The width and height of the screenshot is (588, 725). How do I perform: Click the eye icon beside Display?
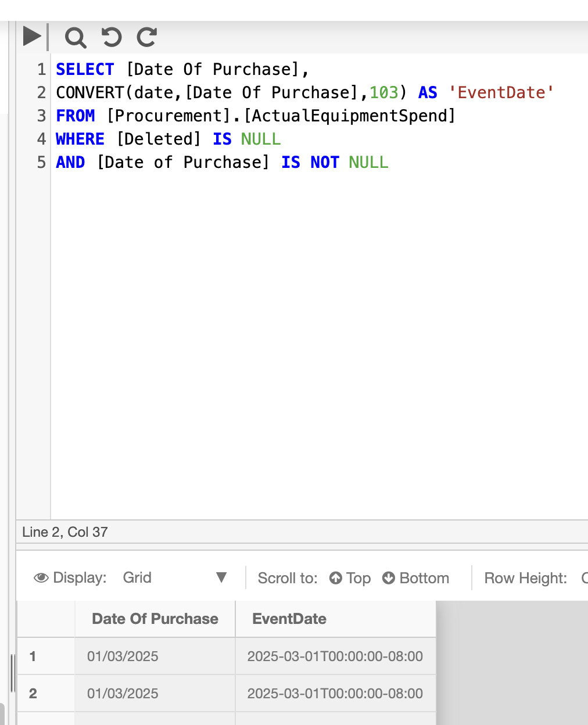pos(41,577)
